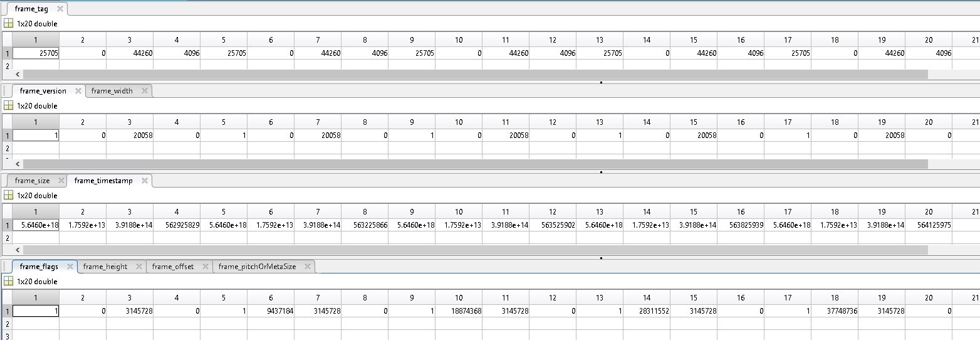Select the 563225866 cell in frame_timestamp
This screenshot has width=980, height=340.
[365, 225]
